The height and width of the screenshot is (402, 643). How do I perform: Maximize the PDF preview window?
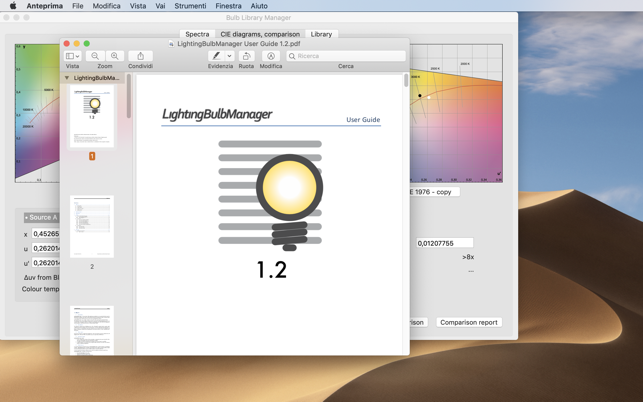[87, 43]
